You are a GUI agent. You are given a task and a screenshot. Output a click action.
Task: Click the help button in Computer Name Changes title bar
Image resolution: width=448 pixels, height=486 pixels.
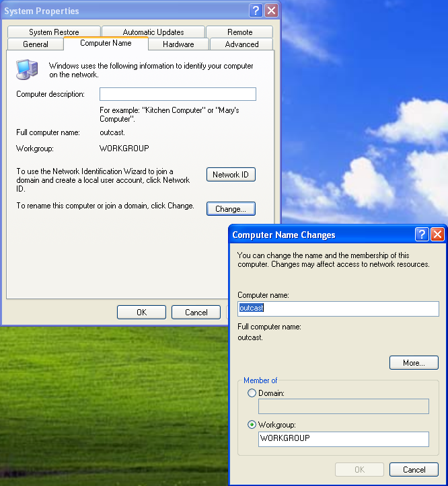pos(422,235)
